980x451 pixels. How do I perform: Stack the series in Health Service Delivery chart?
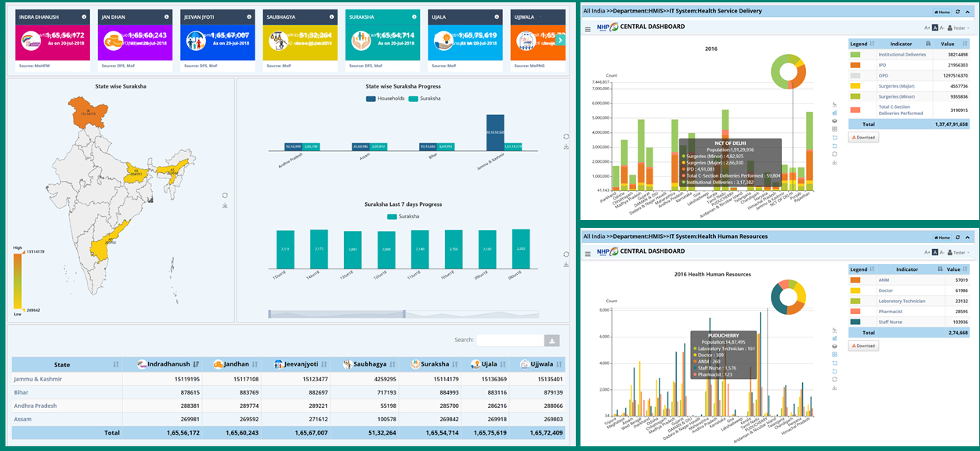(834, 121)
